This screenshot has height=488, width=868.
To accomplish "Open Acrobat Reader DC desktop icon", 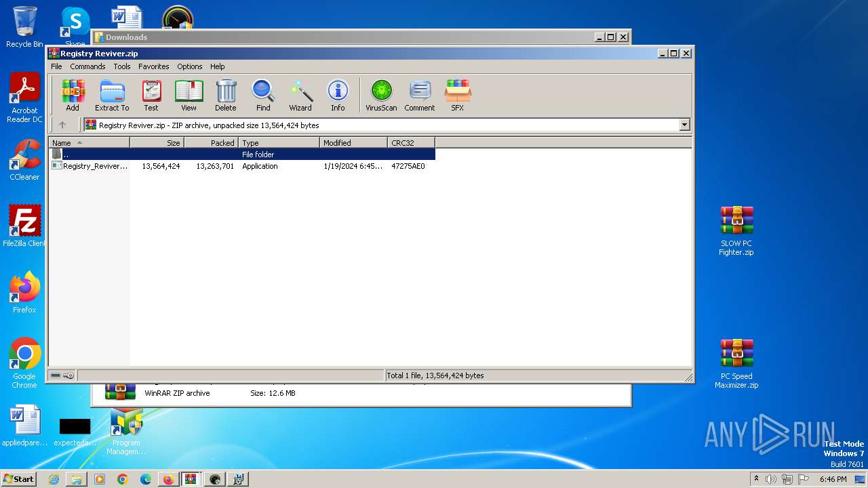I will pos(24,98).
